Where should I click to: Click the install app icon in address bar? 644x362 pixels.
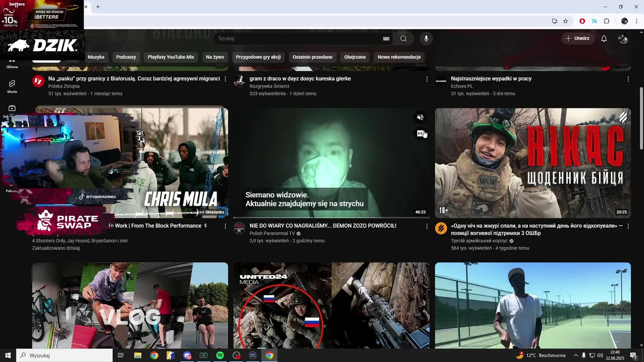click(x=554, y=21)
